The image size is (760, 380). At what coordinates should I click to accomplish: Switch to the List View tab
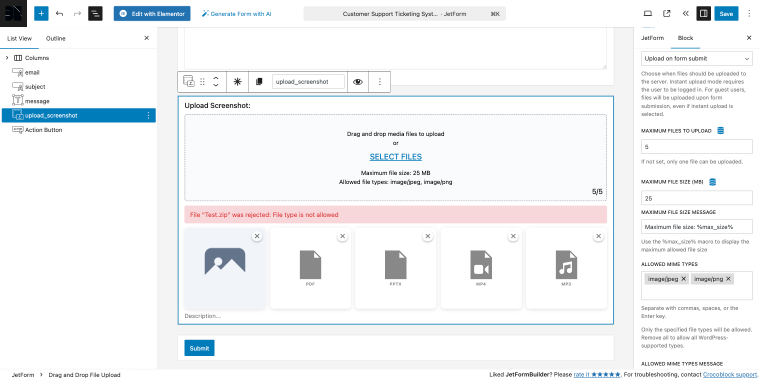19,38
